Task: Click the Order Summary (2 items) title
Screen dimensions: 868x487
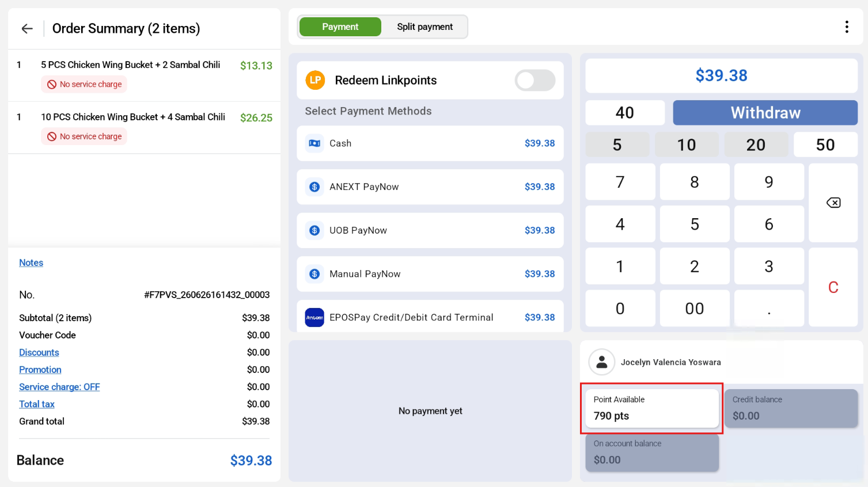Action: point(126,29)
